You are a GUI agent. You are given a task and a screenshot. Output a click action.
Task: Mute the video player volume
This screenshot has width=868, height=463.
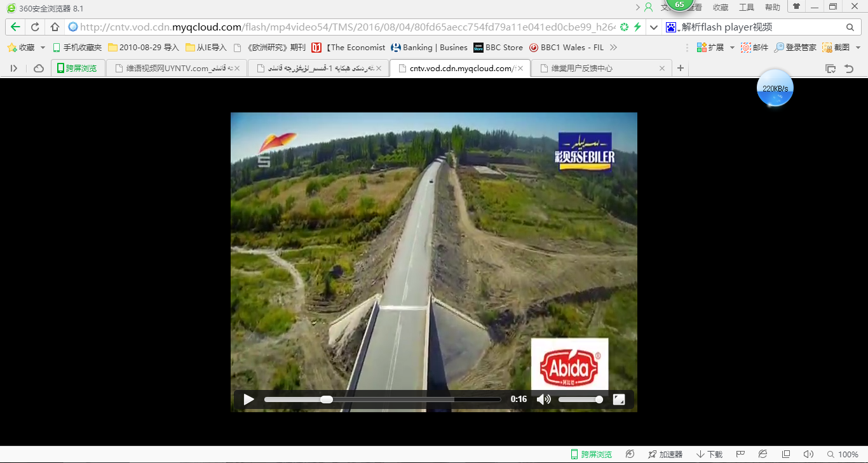(543, 399)
